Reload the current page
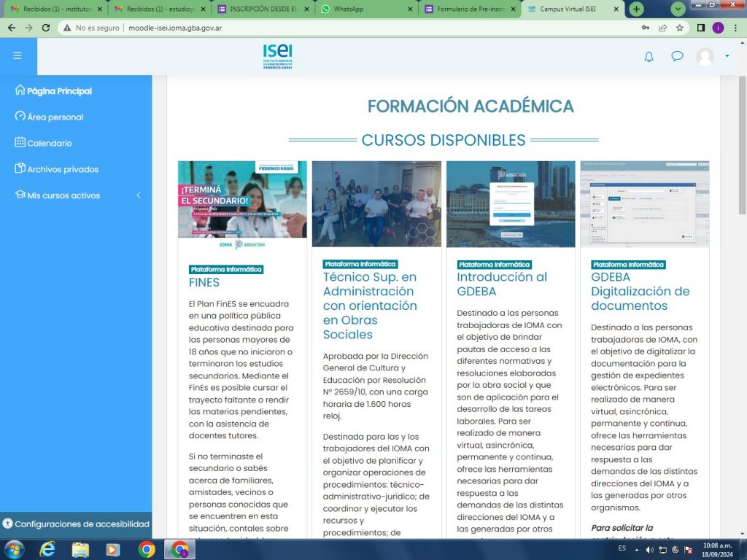Image resolution: width=747 pixels, height=560 pixels. click(x=46, y=28)
